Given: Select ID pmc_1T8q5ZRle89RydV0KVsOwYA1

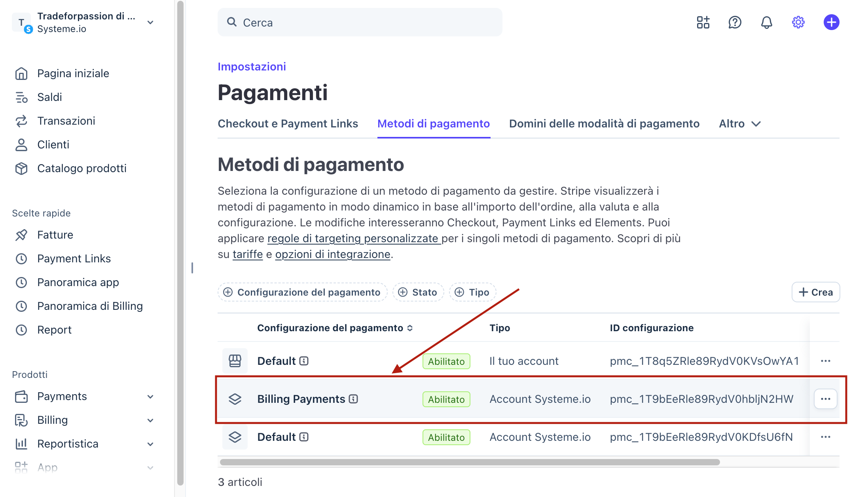Looking at the screenshot, I should 704,361.
